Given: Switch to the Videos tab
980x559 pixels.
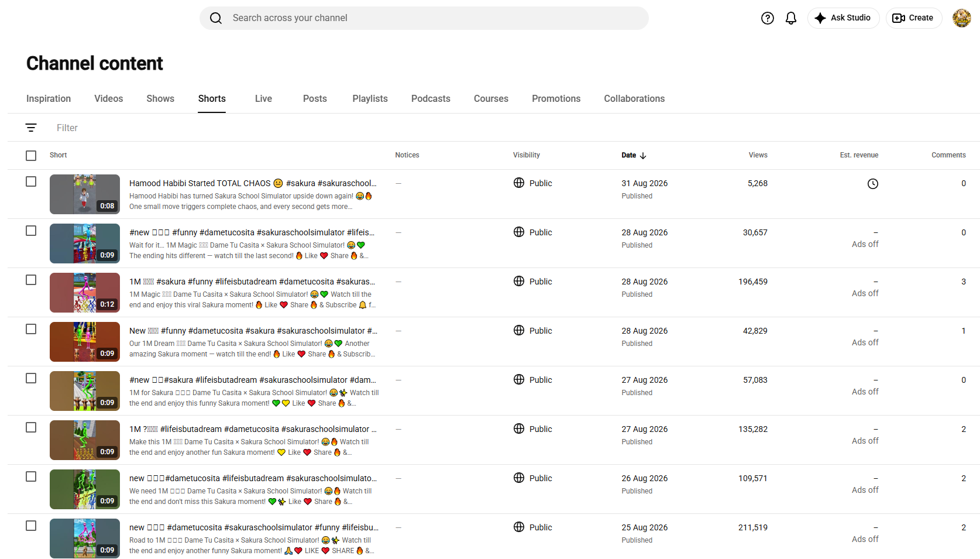Looking at the screenshot, I should [x=109, y=99].
